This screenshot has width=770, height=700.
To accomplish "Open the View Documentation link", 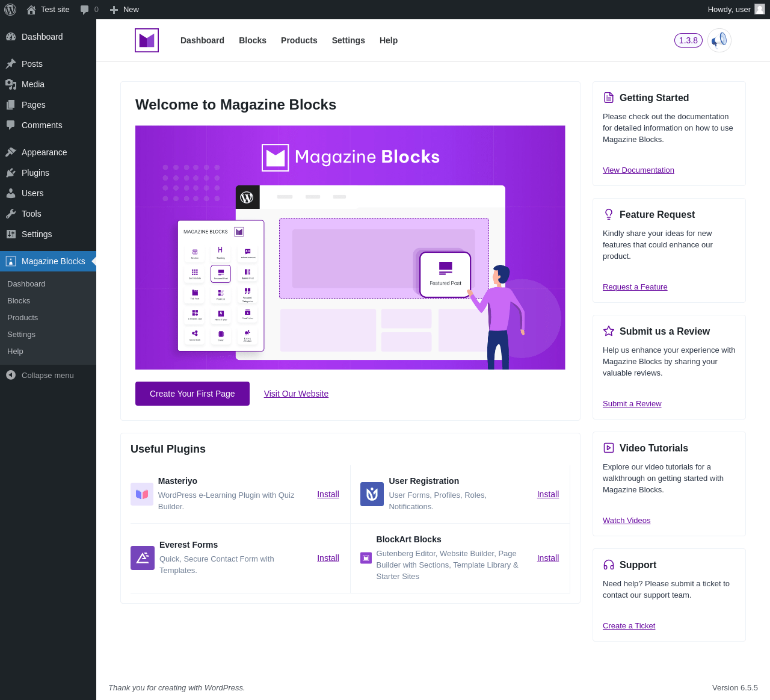I will [x=638, y=170].
